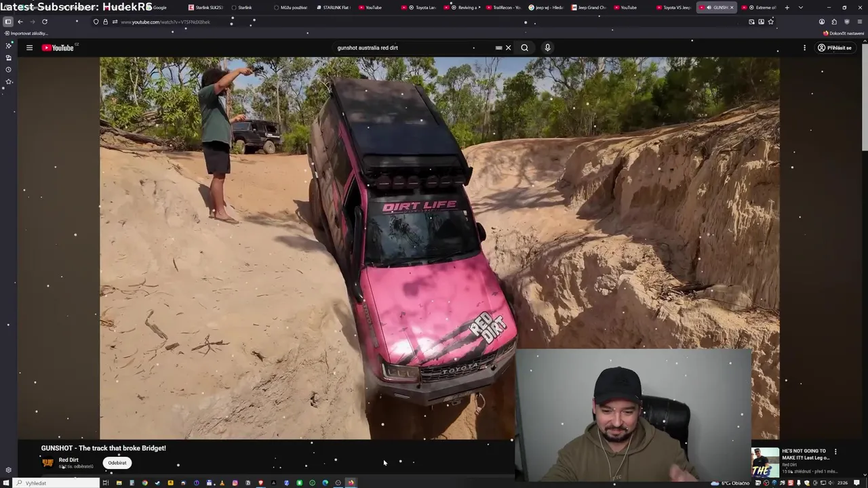Open the HE'S NOT GOING TO MAKE IT thumbnail
Image resolution: width=868 pixels, height=488 pixels.
pyautogui.click(x=765, y=463)
